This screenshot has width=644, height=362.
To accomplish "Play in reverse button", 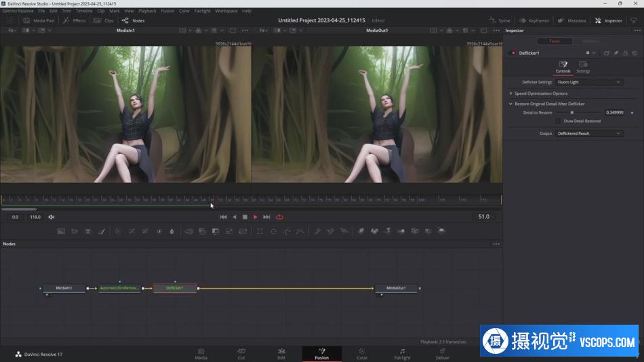I will tap(235, 217).
